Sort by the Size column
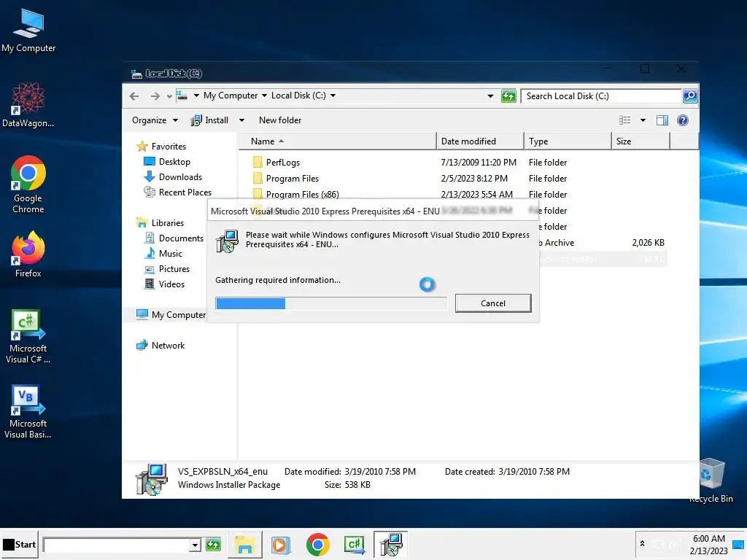Image resolution: width=747 pixels, height=560 pixels. [640, 141]
